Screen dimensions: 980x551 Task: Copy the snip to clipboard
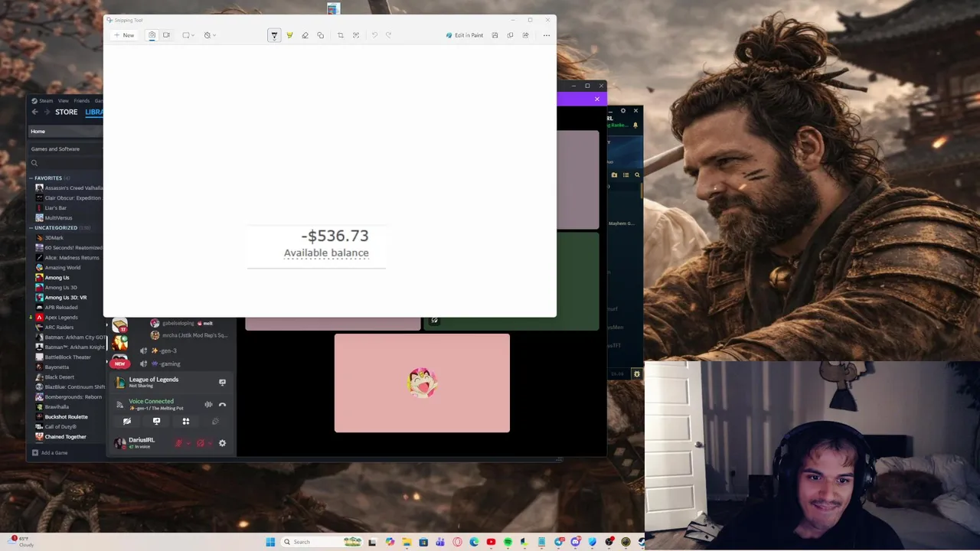click(x=510, y=35)
